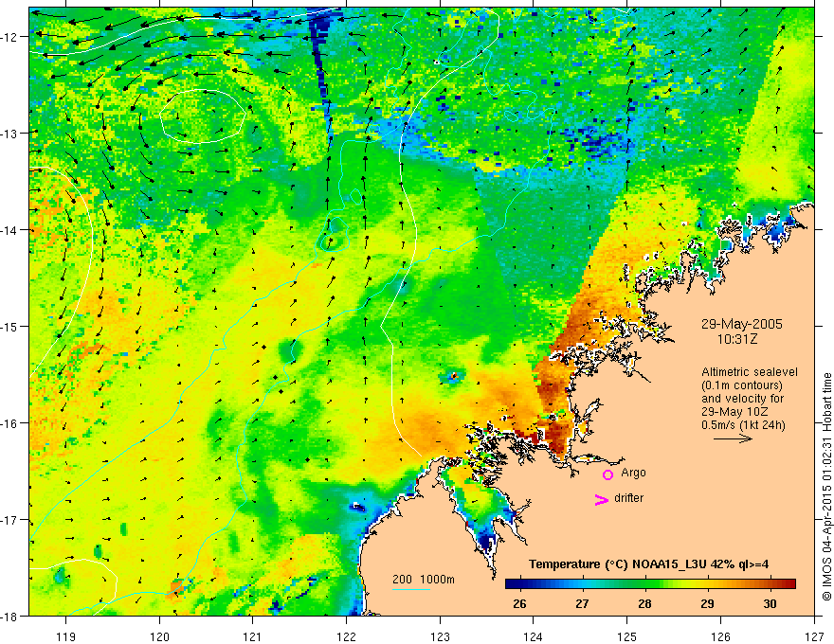Click longitude axis label 125
The height and width of the screenshot is (644, 834).
626,636
